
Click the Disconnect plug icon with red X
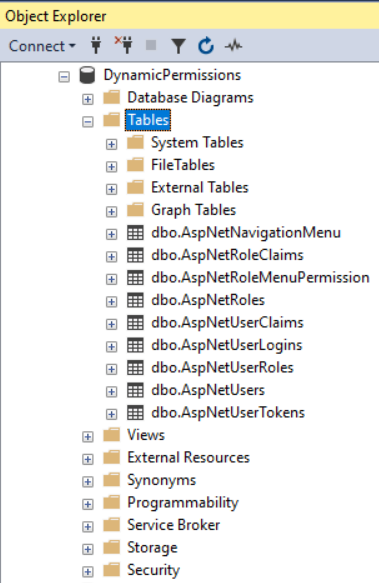tap(124, 45)
